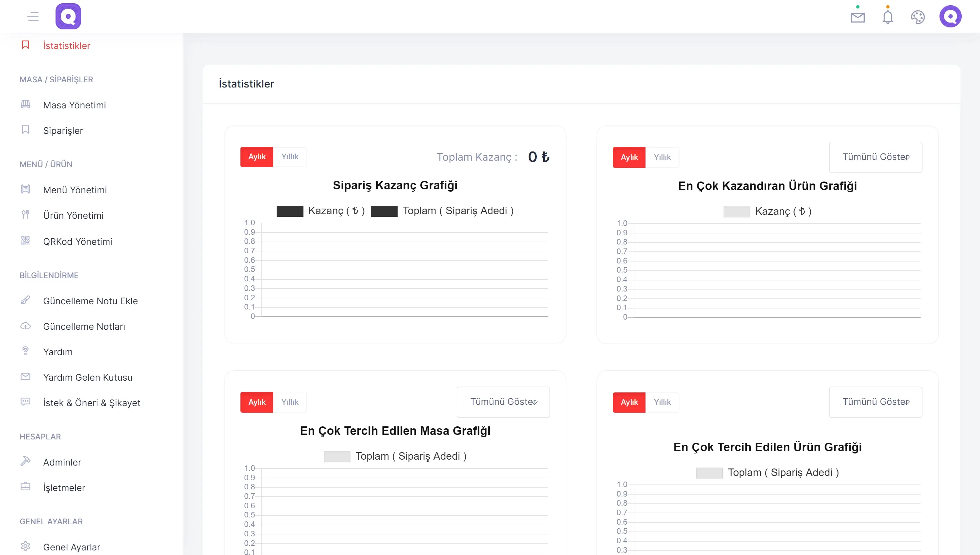Expand Tümünü Göster dropdown on Masa Grafiği
The image size is (980, 555).
[503, 402]
